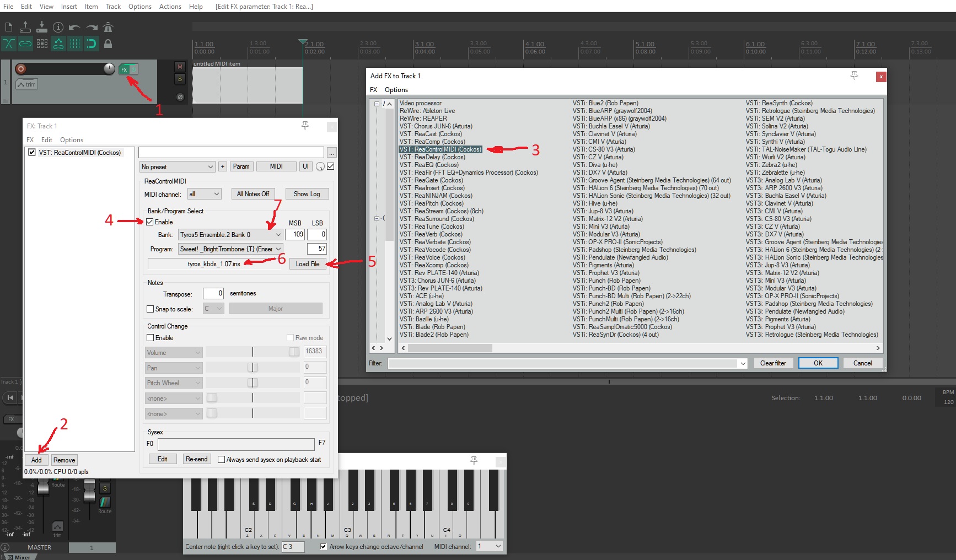Mute Track 1 with the M button
956x560 pixels.
coord(180,67)
